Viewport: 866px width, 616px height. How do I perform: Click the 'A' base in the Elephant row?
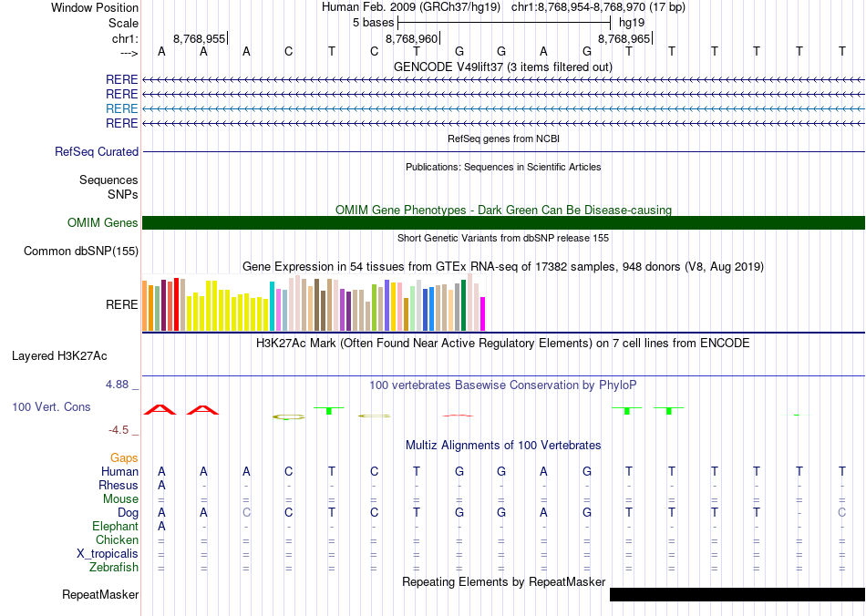coord(161,526)
